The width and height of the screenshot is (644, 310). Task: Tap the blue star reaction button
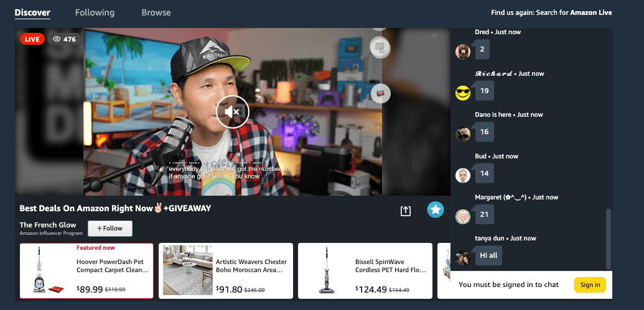tap(436, 210)
